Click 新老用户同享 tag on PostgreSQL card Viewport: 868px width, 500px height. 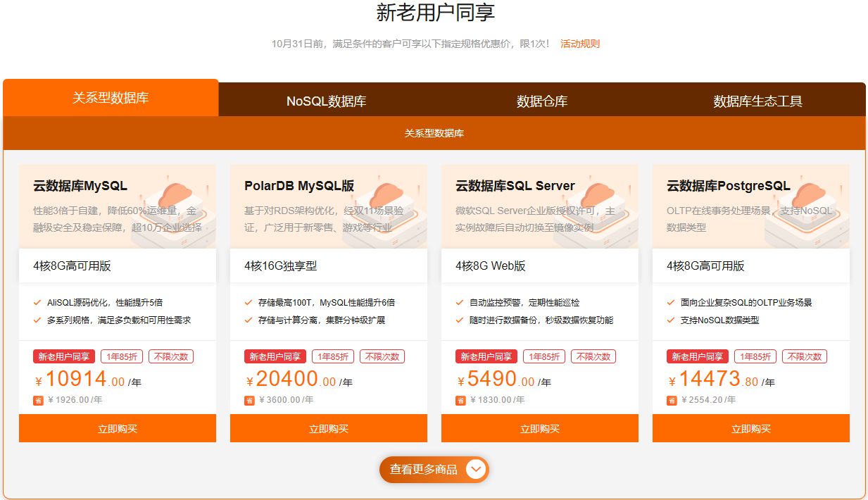[698, 356]
